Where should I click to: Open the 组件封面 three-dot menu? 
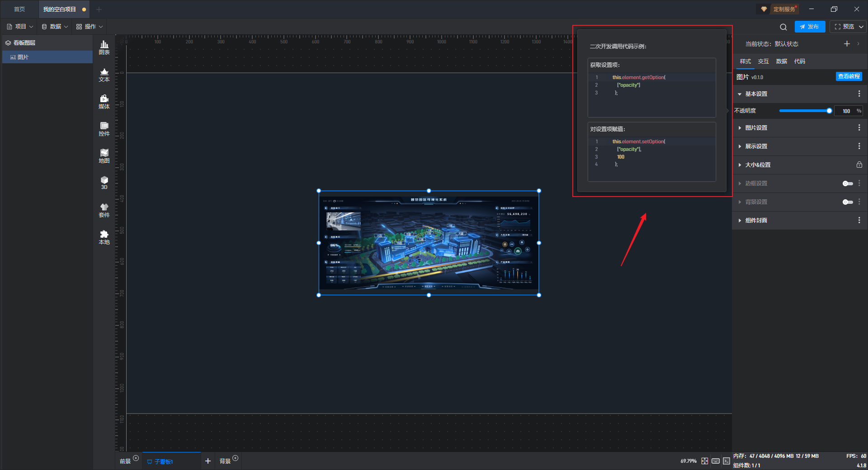859,220
